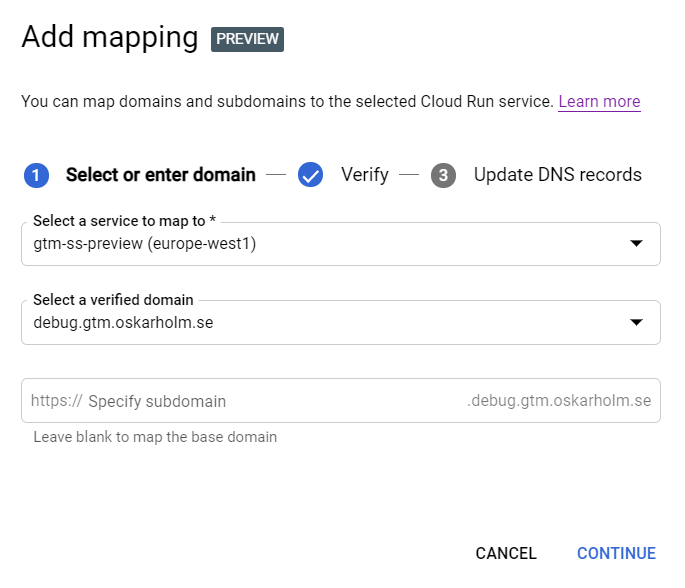Jump to the "Update DNS records" step
Viewport: 685px width, 588px height.
[557, 175]
